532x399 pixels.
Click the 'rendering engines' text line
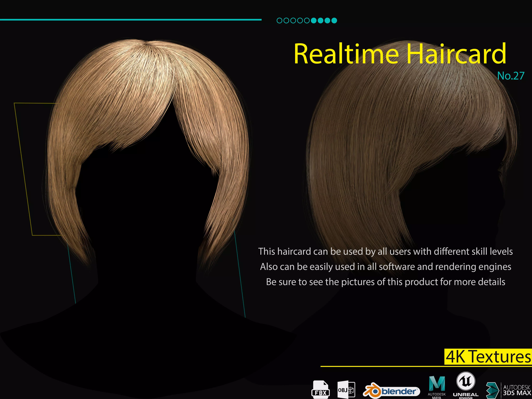click(385, 267)
